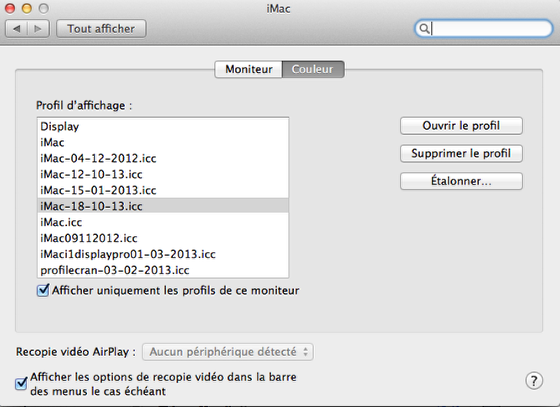This screenshot has width=560, height=407.
Task: Uncheck Afficher uniquement les profils de ce moniteur
Action: pos(43,290)
